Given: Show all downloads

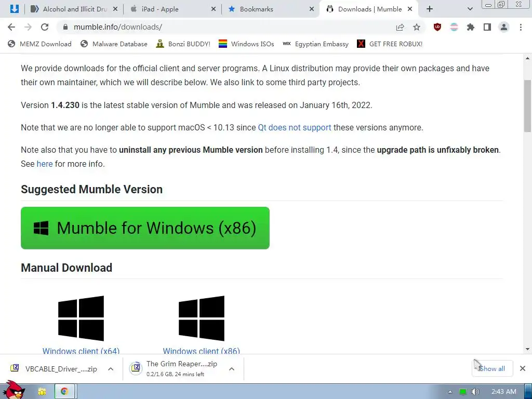Looking at the screenshot, I should click(x=492, y=368).
